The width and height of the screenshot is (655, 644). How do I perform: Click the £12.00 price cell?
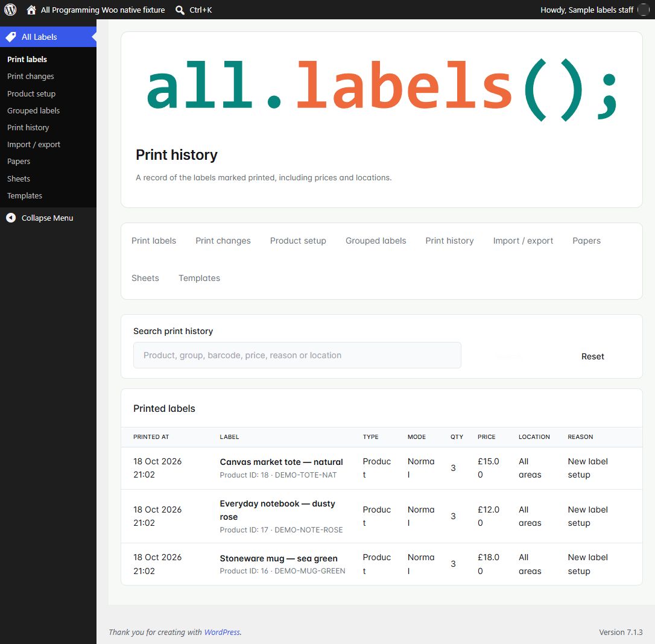(489, 516)
